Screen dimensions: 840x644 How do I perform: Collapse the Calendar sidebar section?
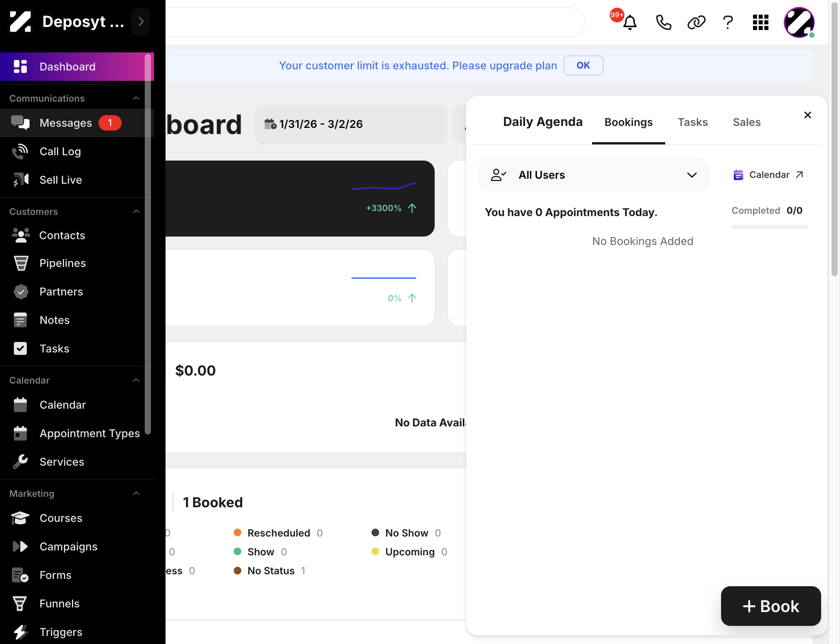coord(136,380)
